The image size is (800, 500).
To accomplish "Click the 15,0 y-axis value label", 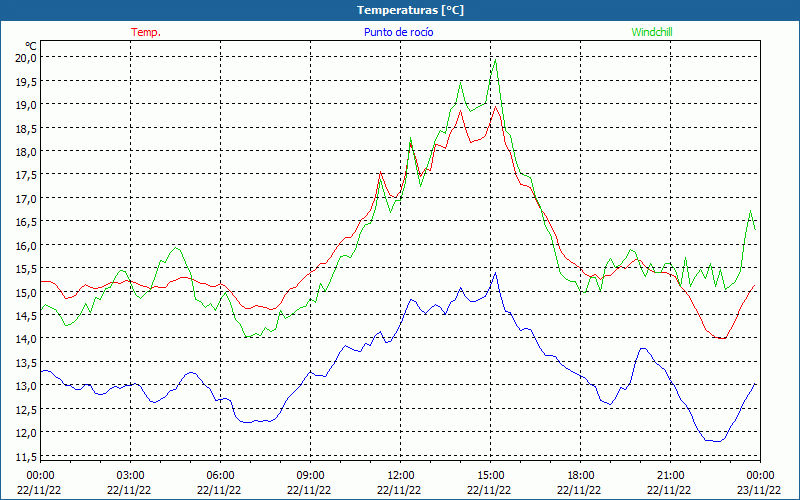I will [26, 292].
